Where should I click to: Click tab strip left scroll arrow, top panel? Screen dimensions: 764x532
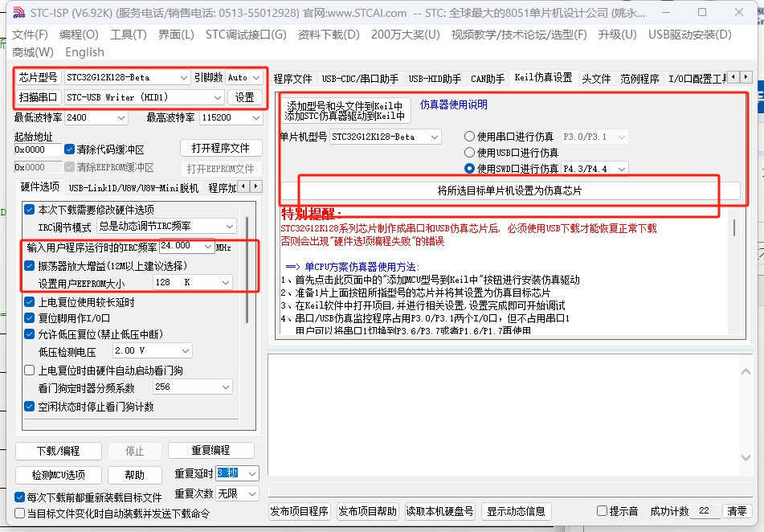tap(733, 76)
